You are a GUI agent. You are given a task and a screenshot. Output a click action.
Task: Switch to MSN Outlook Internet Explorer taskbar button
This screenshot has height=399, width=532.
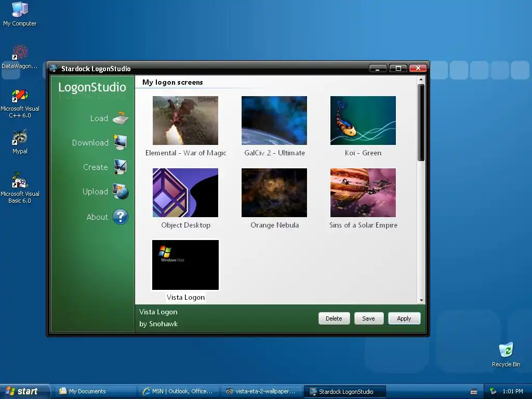point(179,392)
